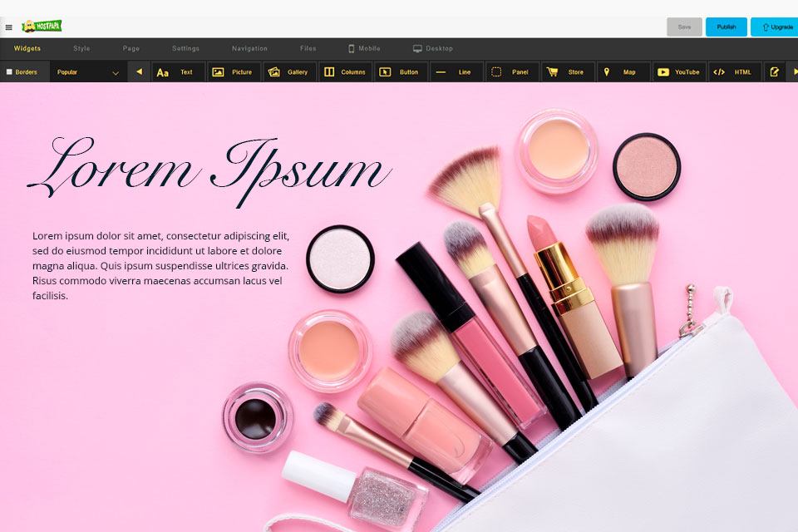This screenshot has width=798, height=532.
Task: Publish the website
Action: tap(727, 27)
